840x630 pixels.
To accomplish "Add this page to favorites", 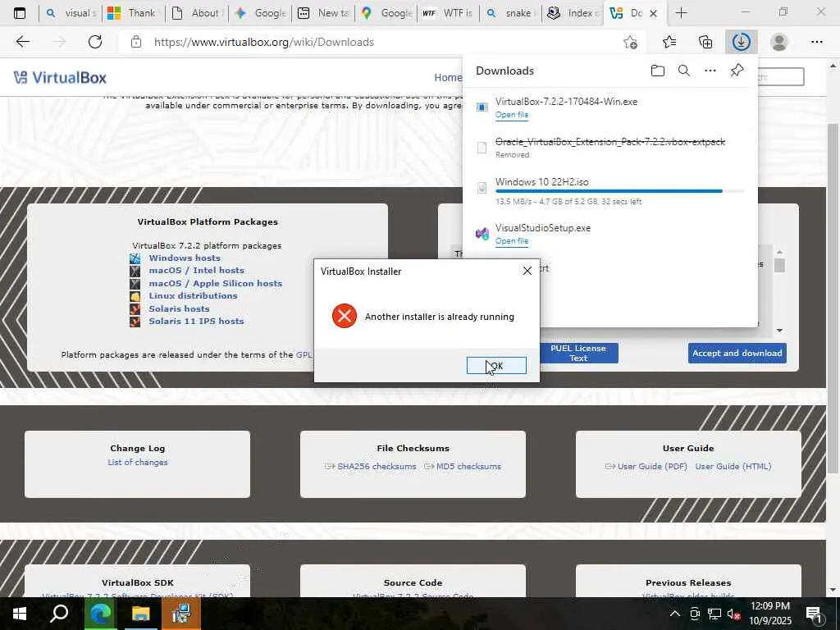I will (x=631, y=42).
